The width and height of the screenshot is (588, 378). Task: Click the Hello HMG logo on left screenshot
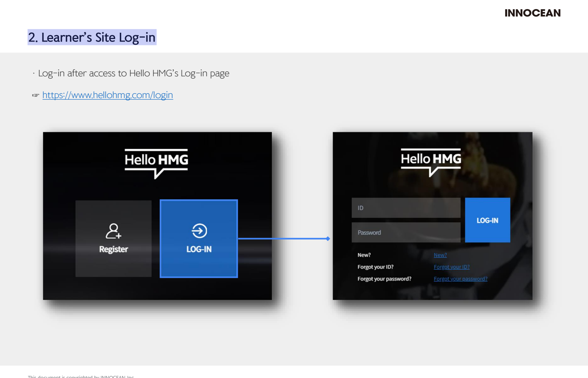(156, 164)
